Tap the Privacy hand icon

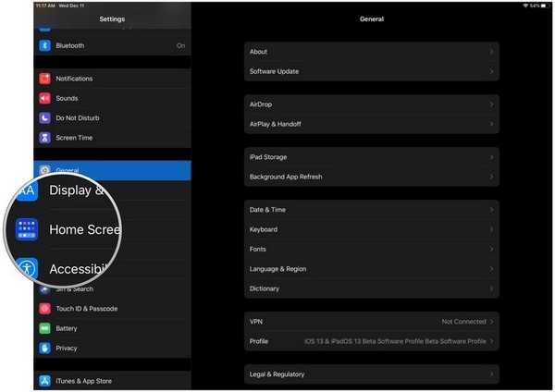pyautogui.click(x=44, y=348)
